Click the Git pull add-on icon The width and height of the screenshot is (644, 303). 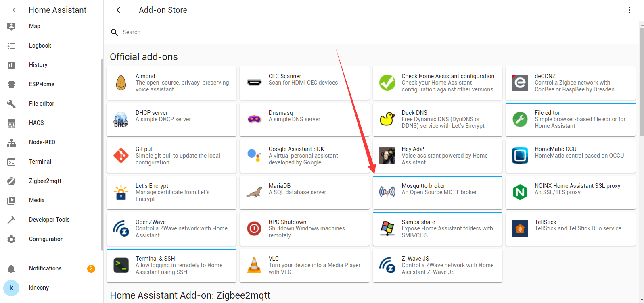click(121, 156)
